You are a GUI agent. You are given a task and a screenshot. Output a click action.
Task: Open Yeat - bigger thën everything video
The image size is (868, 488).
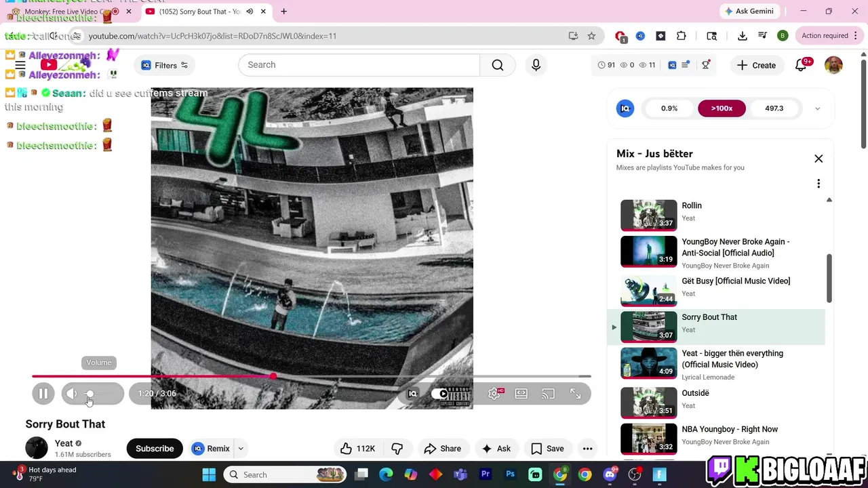pos(716,365)
